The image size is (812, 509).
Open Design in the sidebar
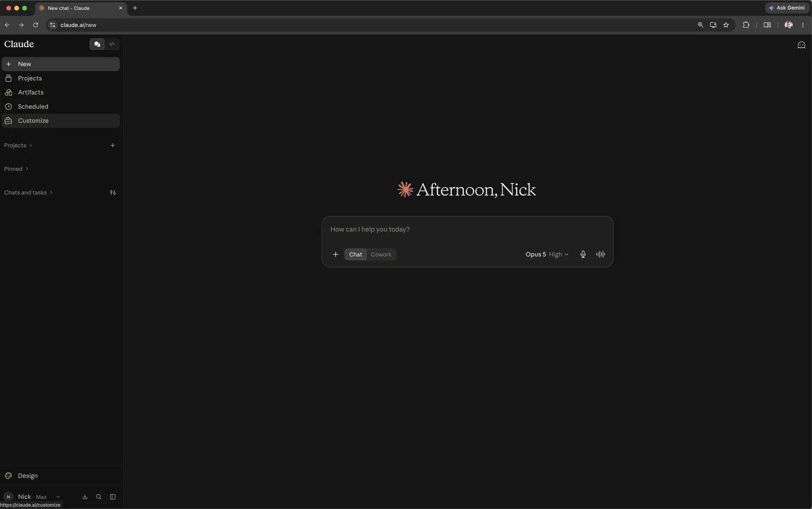60,476
